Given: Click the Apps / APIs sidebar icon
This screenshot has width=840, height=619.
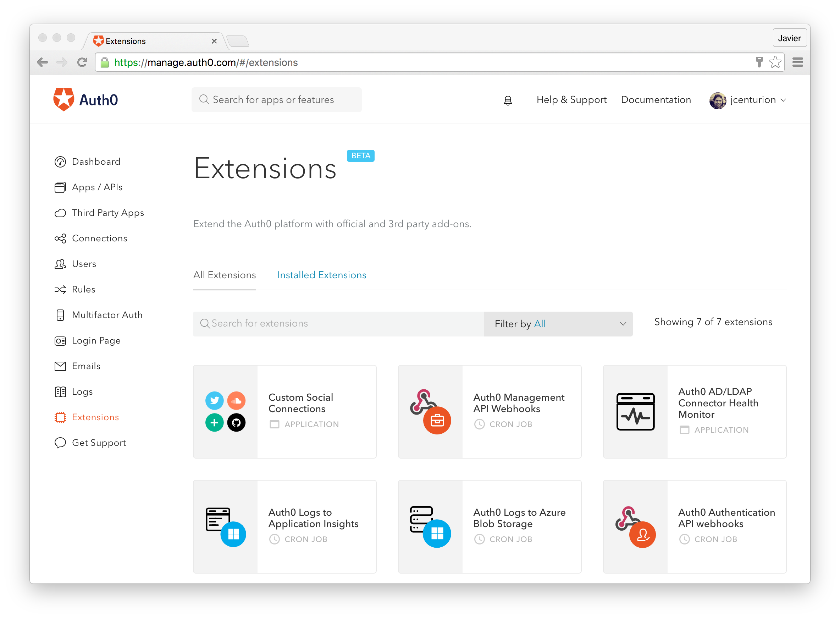Looking at the screenshot, I should (60, 187).
